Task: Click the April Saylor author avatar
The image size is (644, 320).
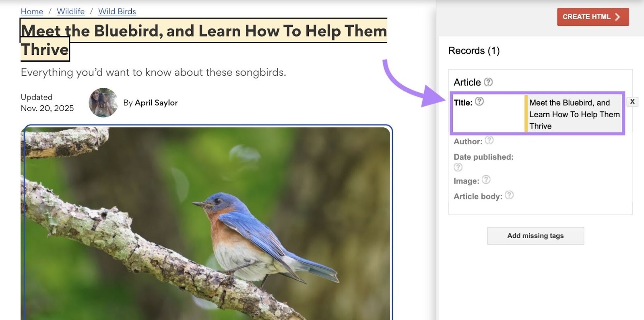Action: (103, 103)
